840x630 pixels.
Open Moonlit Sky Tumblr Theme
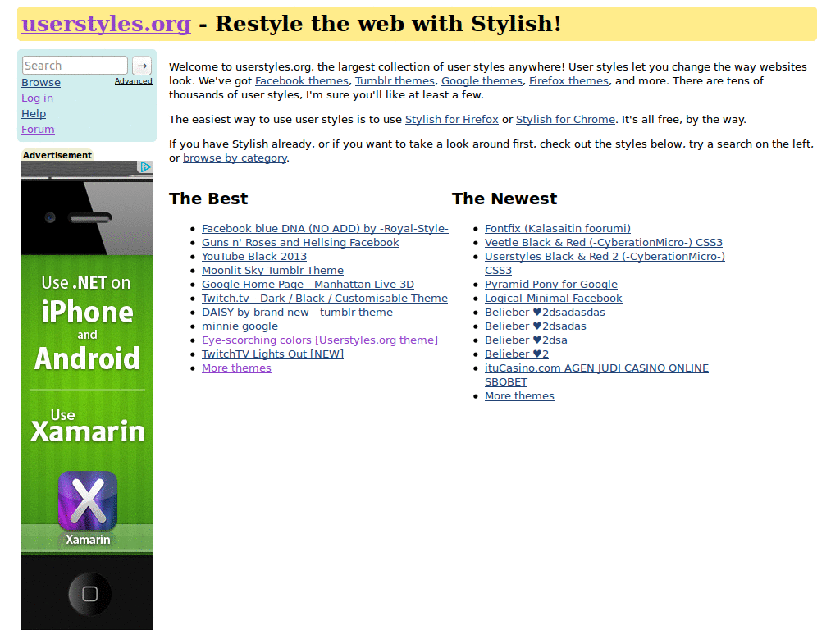point(272,271)
